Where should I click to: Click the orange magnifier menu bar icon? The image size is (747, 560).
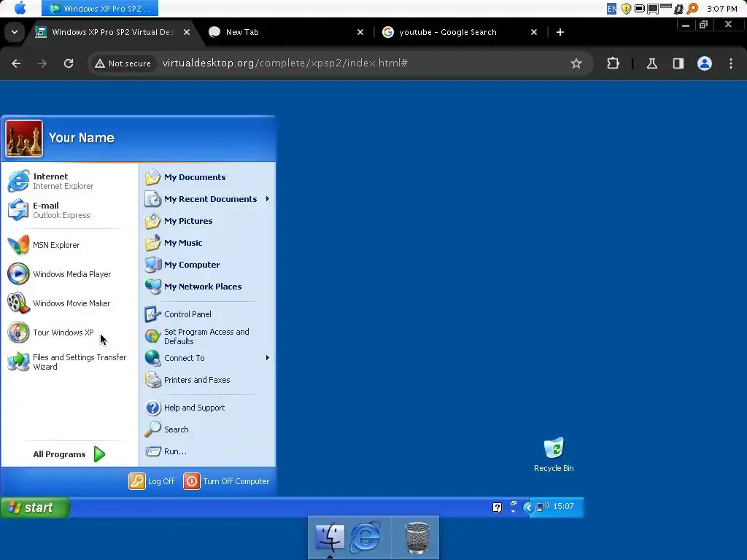(x=693, y=9)
